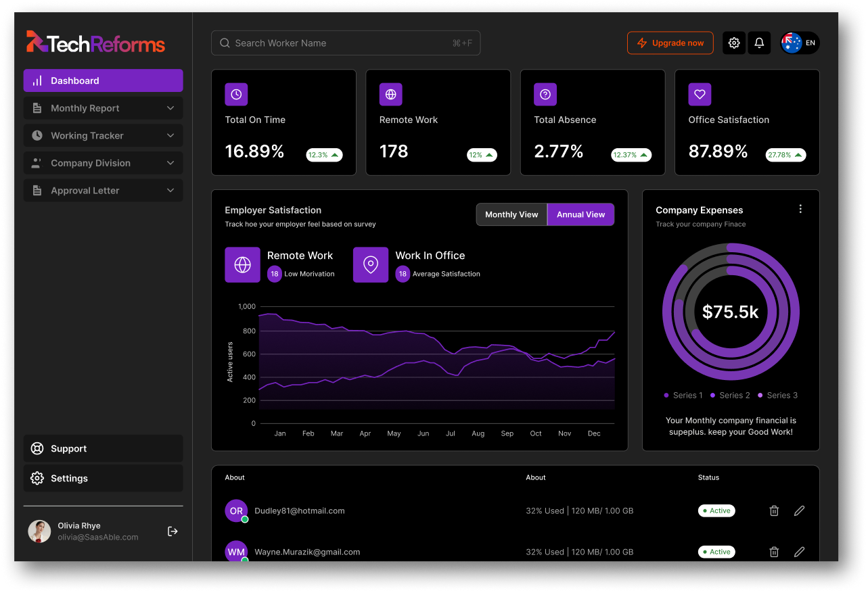The height and width of the screenshot is (593, 868).
Task: Click the 12.37% trend badge
Action: 631,155
